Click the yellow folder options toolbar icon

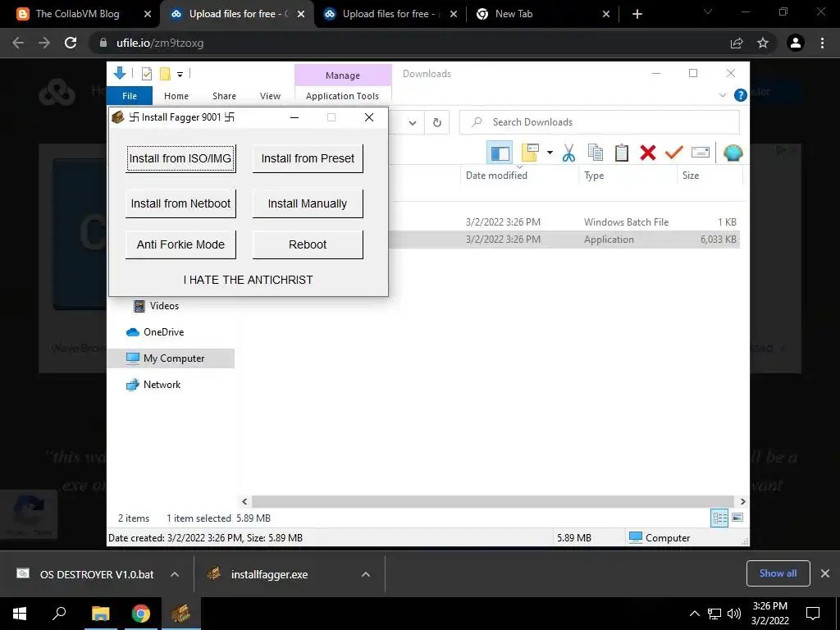530,153
